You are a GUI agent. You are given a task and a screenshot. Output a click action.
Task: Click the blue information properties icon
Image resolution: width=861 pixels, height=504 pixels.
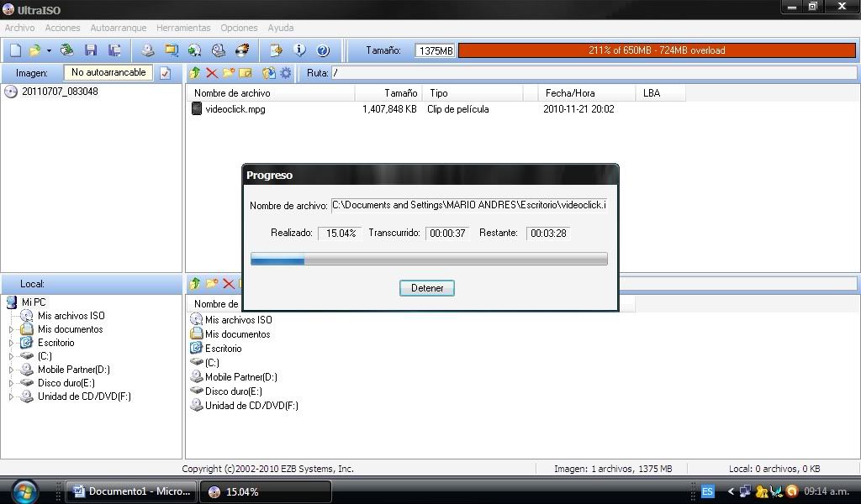pyautogui.click(x=299, y=50)
